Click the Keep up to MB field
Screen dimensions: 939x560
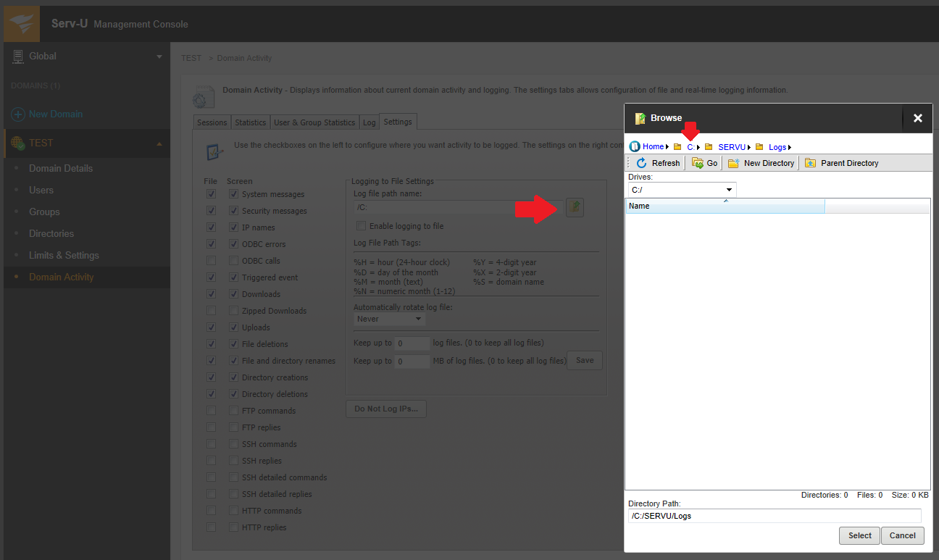point(412,361)
